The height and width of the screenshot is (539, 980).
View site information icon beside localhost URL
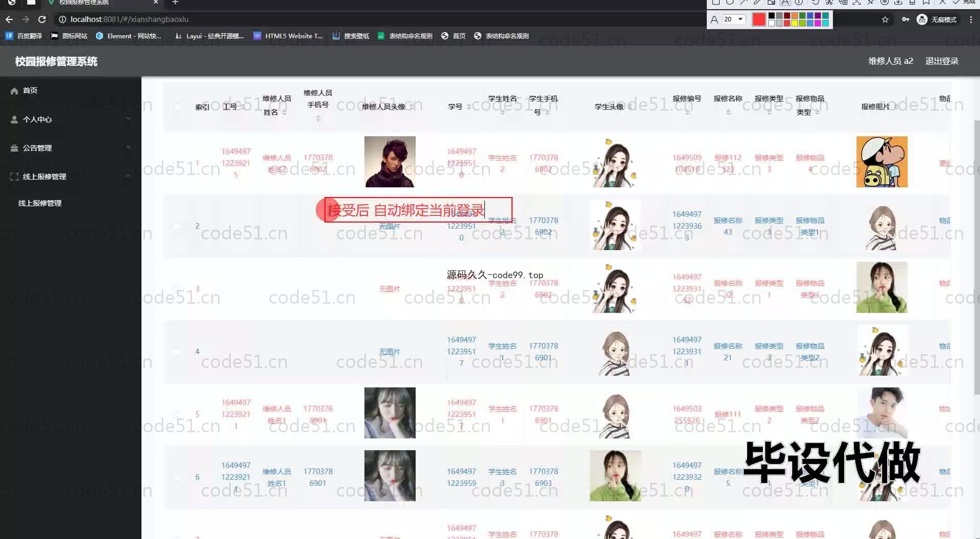(x=62, y=19)
